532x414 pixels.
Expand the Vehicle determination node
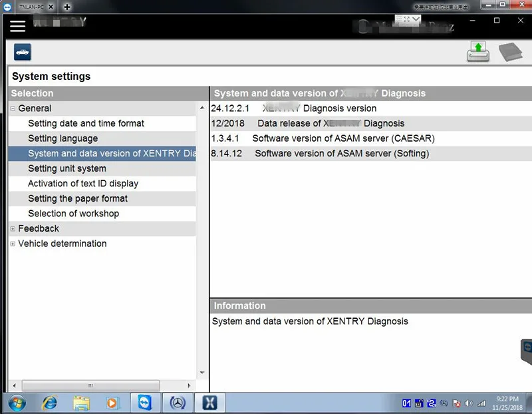(x=13, y=244)
